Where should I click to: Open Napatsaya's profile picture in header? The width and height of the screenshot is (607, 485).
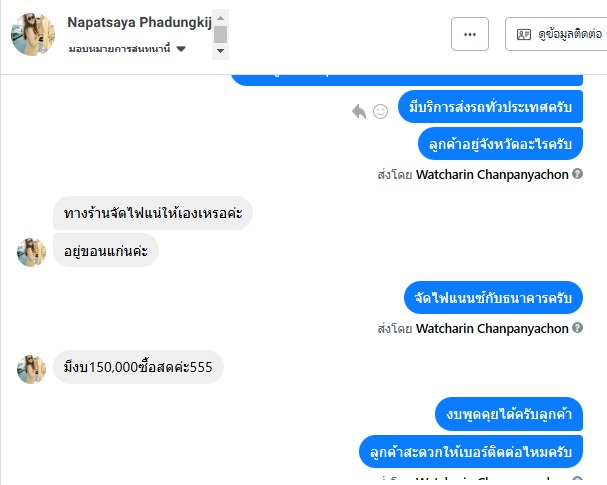coord(32,34)
